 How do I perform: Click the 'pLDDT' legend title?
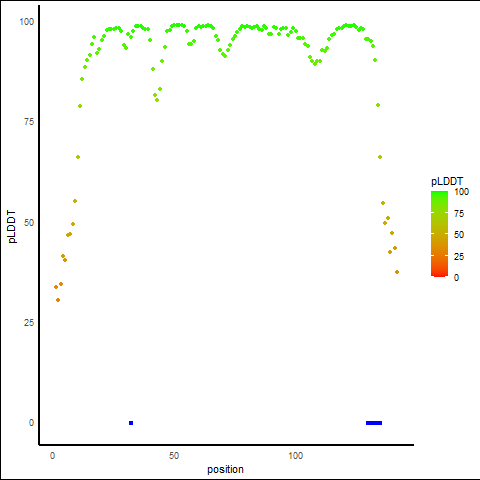[447, 181]
